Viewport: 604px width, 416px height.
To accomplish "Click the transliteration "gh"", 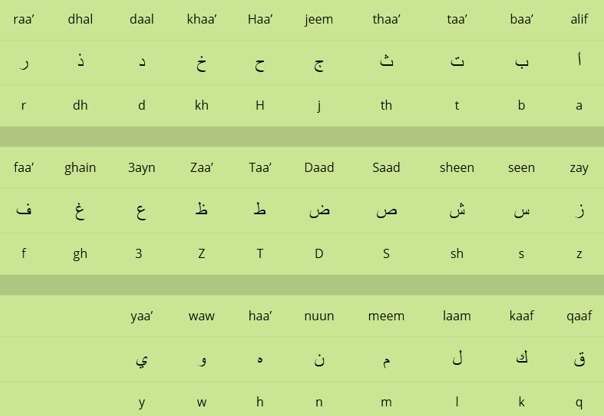I will click(x=80, y=254).
